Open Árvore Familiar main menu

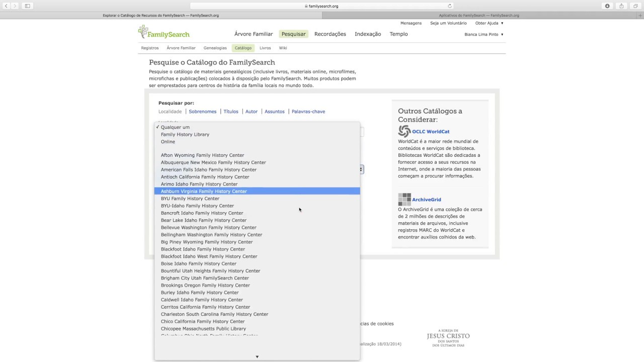pos(254,34)
